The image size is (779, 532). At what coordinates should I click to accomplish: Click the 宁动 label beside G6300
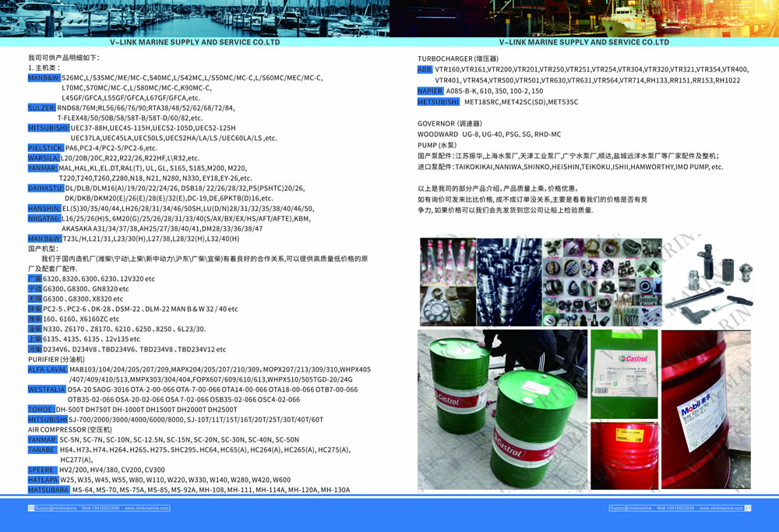click(x=35, y=289)
